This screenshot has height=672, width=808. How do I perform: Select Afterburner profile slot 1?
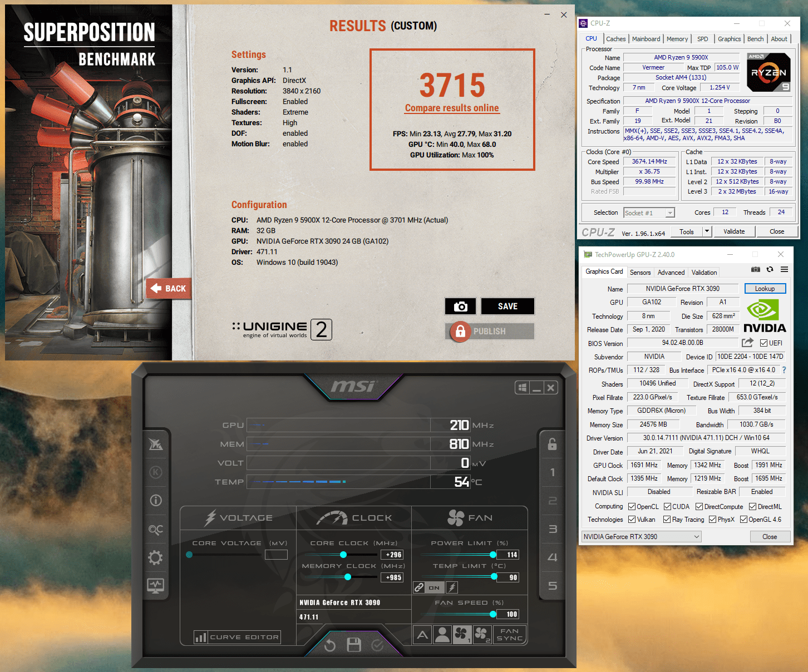pyautogui.click(x=552, y=472)
